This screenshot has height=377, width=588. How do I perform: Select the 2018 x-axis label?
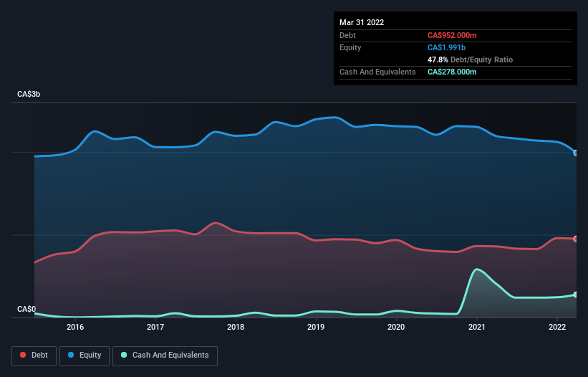coord(236,327)
